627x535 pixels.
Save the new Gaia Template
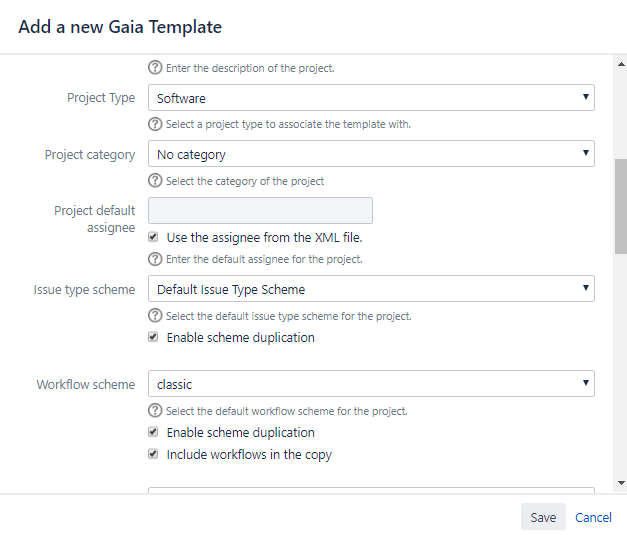(x=543, y=517)
